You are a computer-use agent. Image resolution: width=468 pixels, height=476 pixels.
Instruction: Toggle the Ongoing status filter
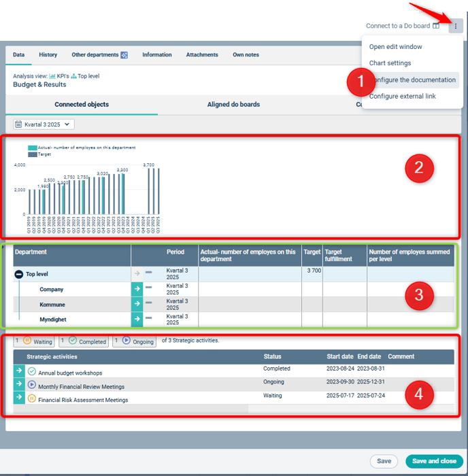(135, 341)
